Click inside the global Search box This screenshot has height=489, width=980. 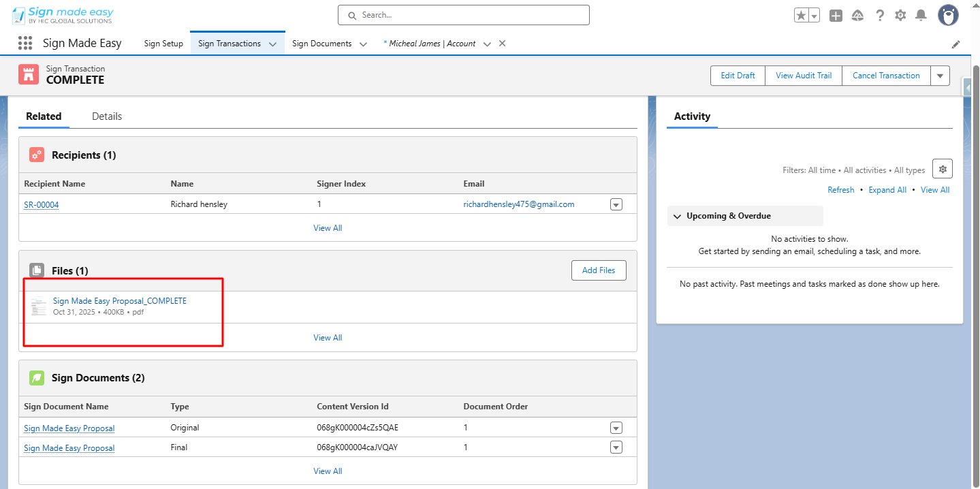click(x=463, y=14)
